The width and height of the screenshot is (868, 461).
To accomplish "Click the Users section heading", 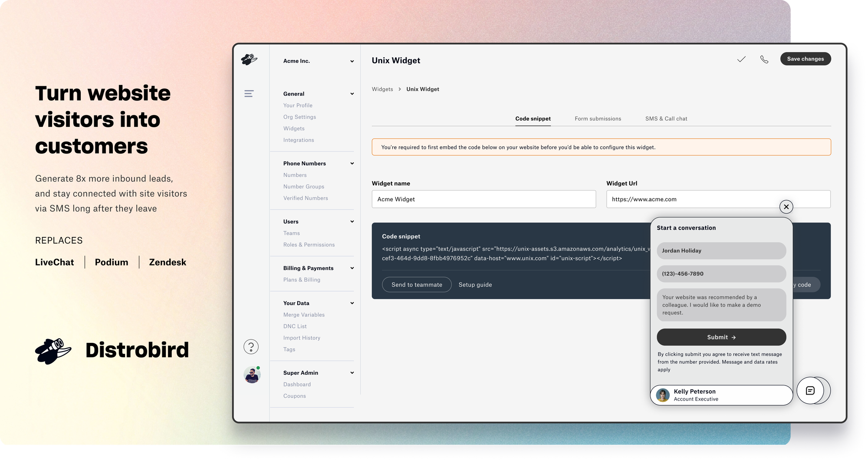I will [x=291, y=222].
